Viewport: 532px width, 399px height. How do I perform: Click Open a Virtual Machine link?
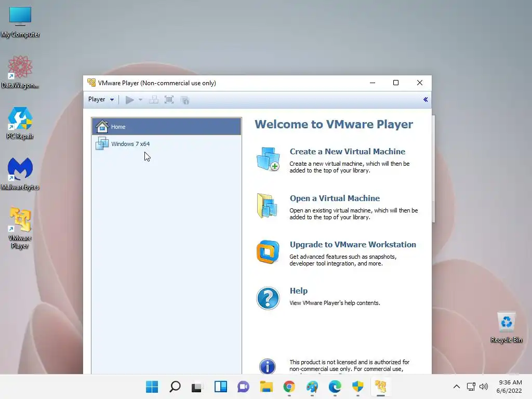(335, 198)
